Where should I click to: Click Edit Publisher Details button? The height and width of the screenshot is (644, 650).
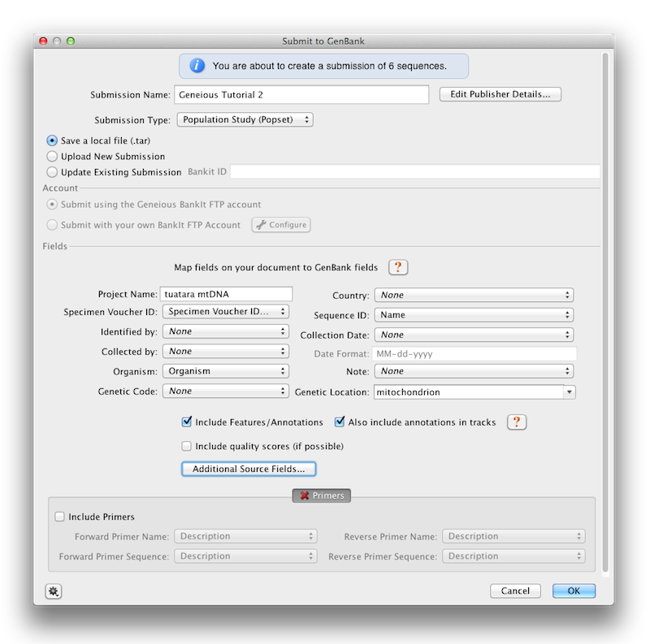click(499, 94)
